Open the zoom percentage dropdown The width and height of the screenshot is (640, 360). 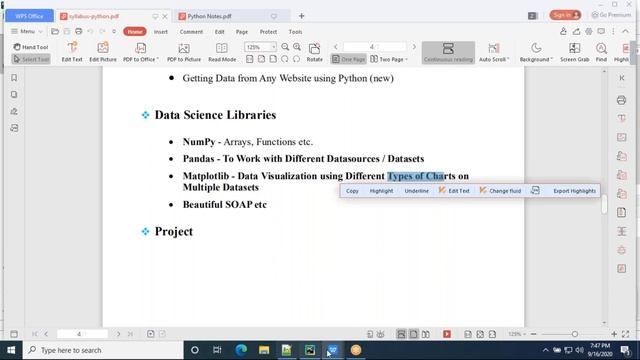[273, 47]
